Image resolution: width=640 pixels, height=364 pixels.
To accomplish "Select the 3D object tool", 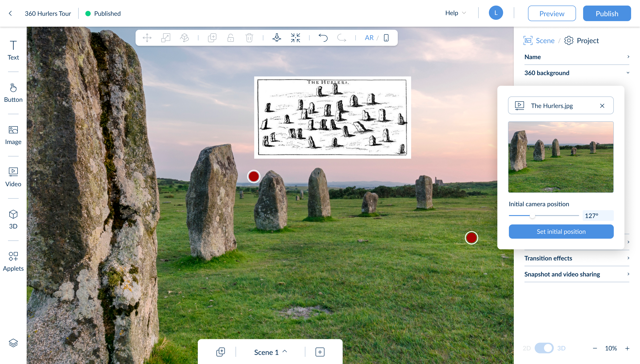I will [x=13, y=220].
